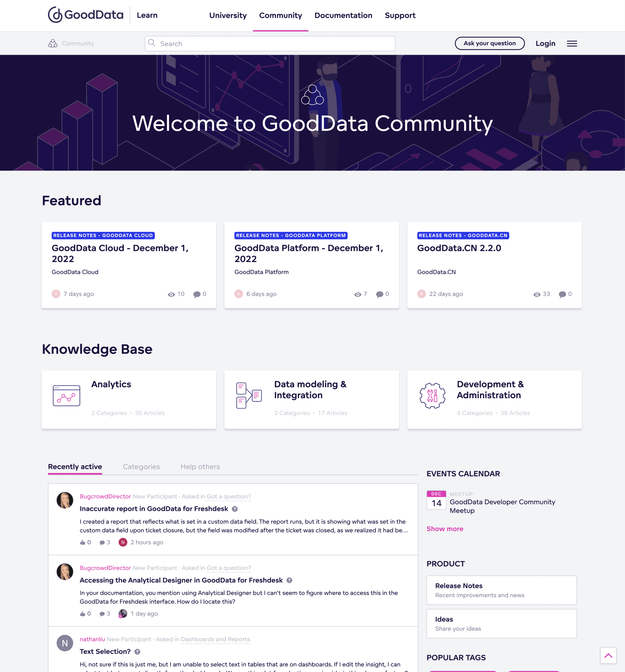
Task: Click the search magnifier icon
Action: (152, 43)
